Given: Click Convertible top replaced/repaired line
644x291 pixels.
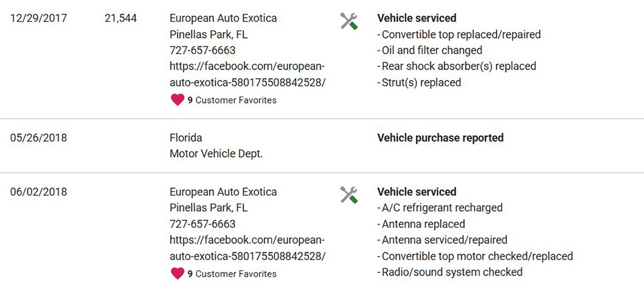Looking at the screenshot, I should 459,35.
